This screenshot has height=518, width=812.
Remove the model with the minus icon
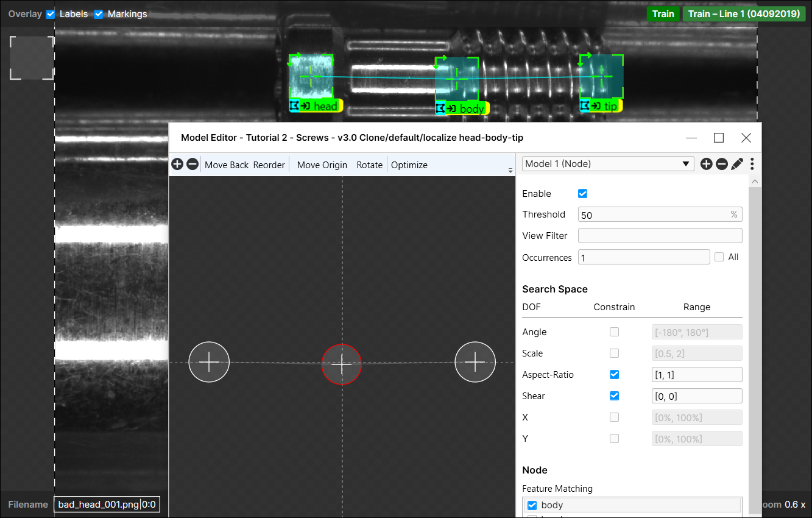[721, 164]
